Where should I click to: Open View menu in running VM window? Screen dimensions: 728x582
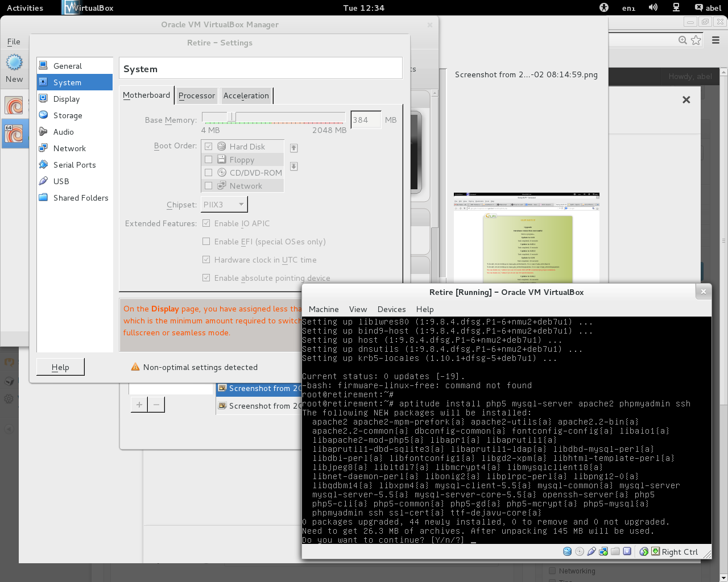click(x=358, y=309)
